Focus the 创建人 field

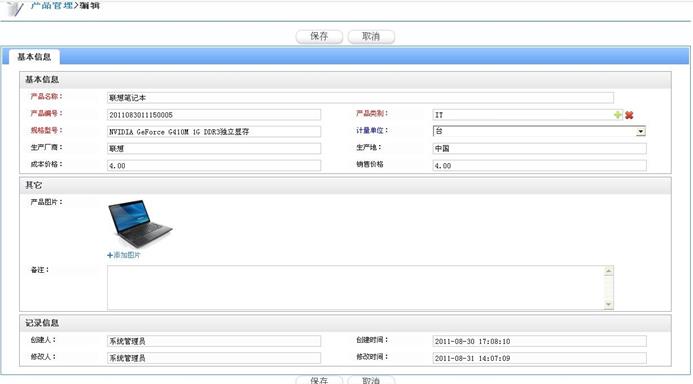pyautogui.click(x=214, y=341)
